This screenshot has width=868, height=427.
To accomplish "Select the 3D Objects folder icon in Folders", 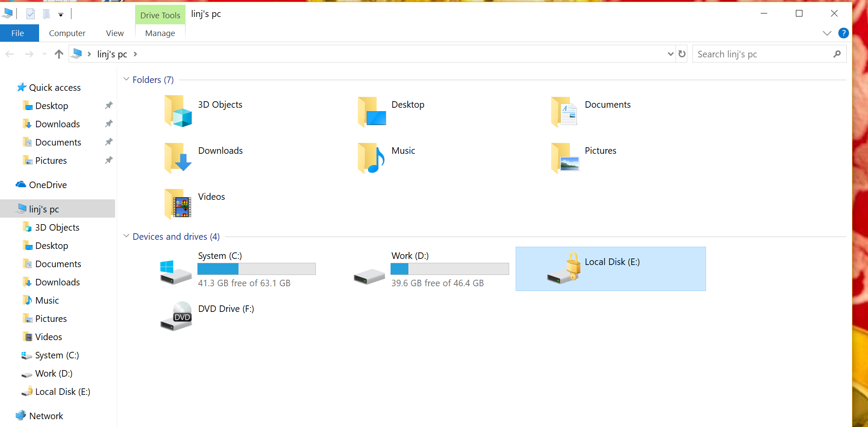I will pyautogui.click(x=178, y=111).
